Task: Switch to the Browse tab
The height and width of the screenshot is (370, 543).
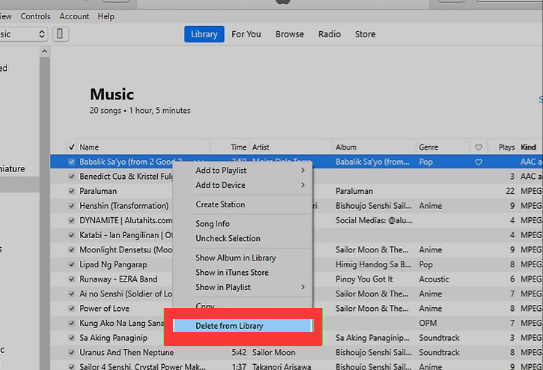Action: (x=290, y=34)
